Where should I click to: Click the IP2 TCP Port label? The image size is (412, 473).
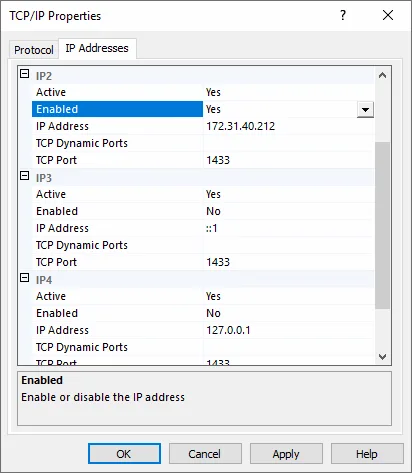56,160
